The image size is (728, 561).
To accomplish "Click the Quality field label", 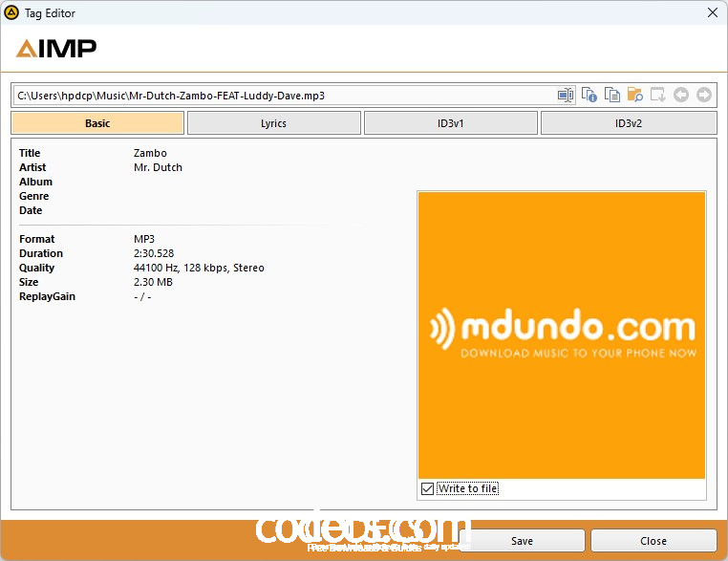I will pos(36,268).
